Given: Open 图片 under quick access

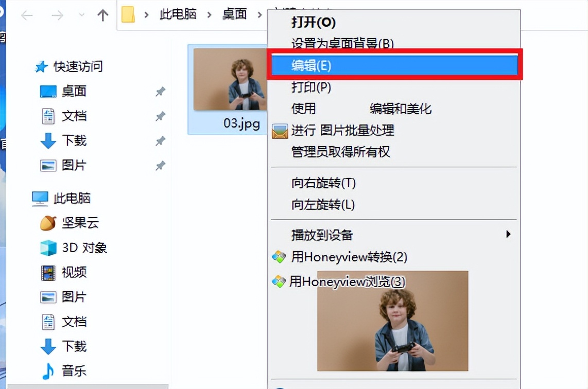Looking at the screenshot, I should (x=74, y=165).
